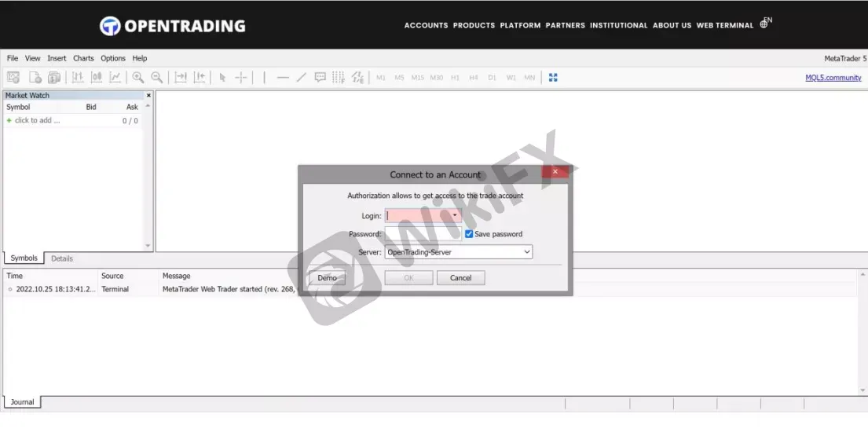Select the vertical line tool
The width and height of the screenshot is (868, 443).
[x=264, y=78]
